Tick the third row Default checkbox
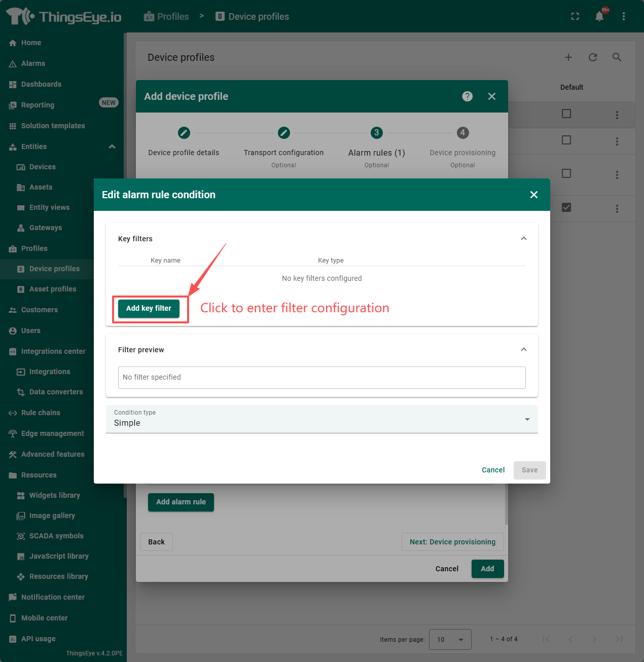 pos(566,173)
